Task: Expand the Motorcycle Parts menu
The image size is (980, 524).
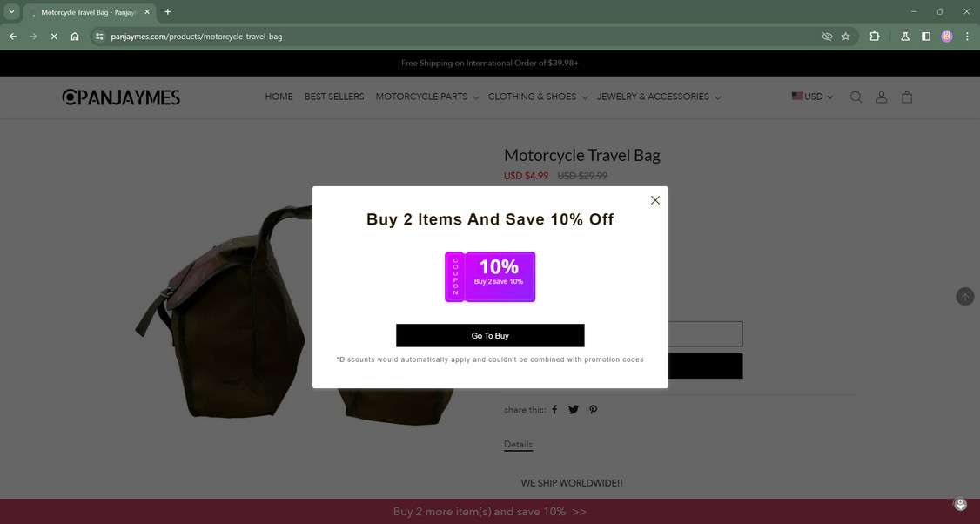Action: pos(426,97)
